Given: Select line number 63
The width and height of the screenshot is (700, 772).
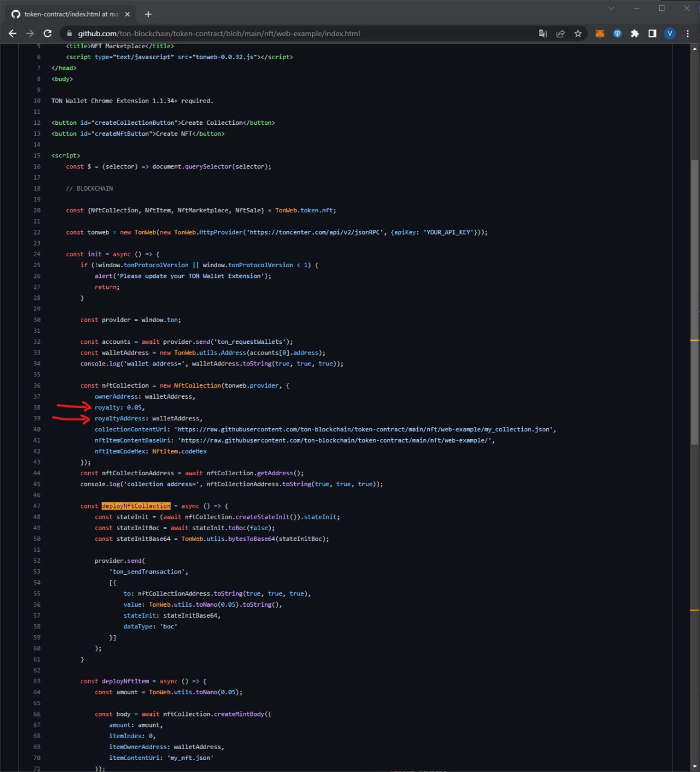Looking at the screenshot, I should 37,682.
